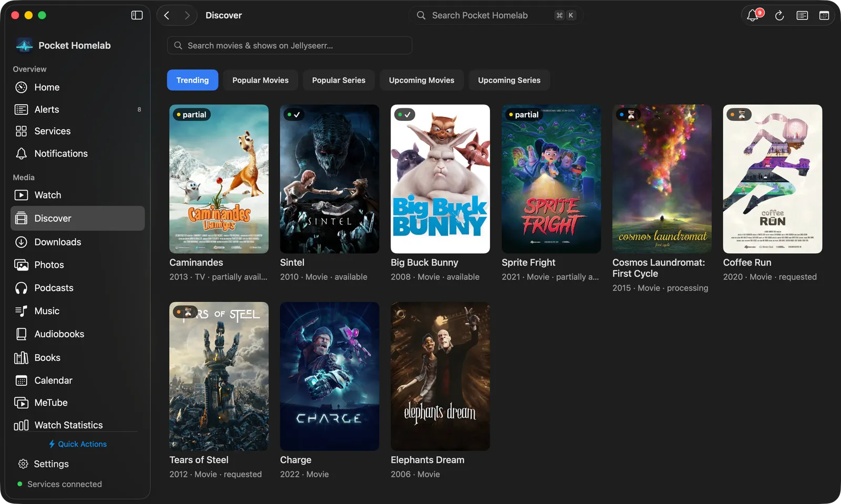Go back with the left chevron
The image size is (841, 504).
tap(167, 15)
